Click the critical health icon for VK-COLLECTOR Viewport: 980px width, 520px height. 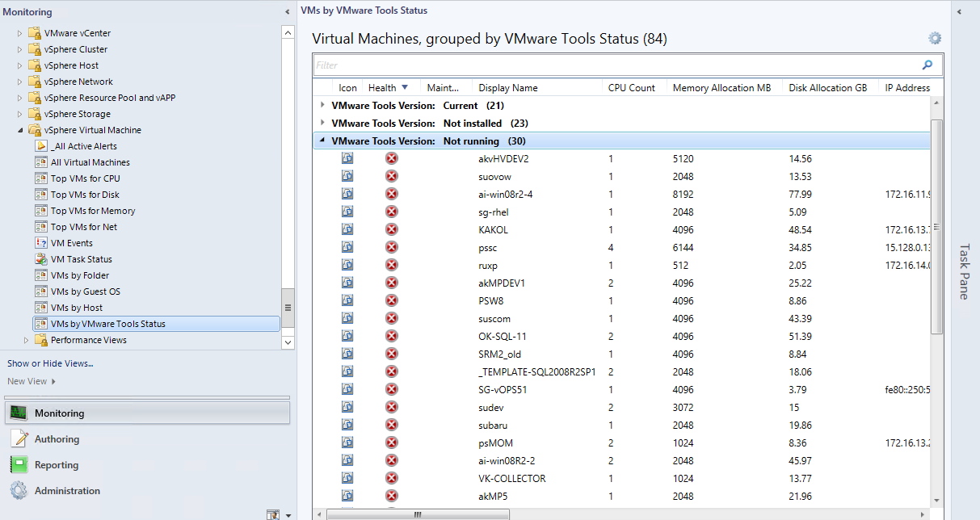click(392, 478)
